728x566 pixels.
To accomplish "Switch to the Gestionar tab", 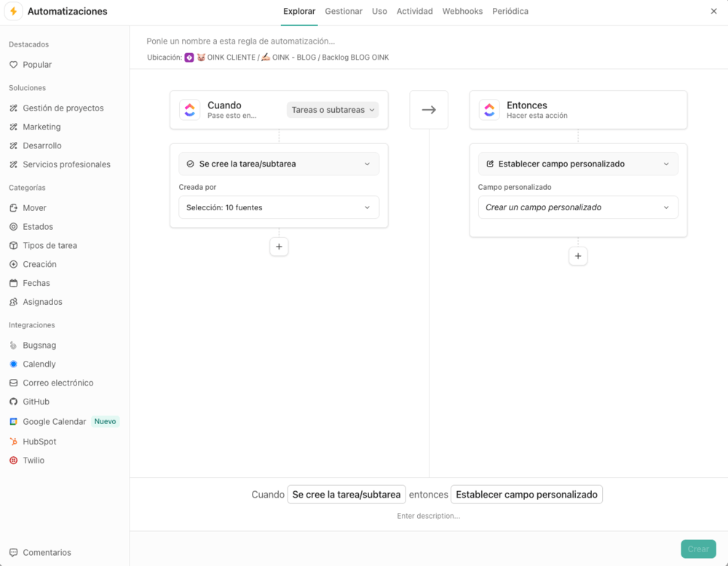I will click(343, 11).
